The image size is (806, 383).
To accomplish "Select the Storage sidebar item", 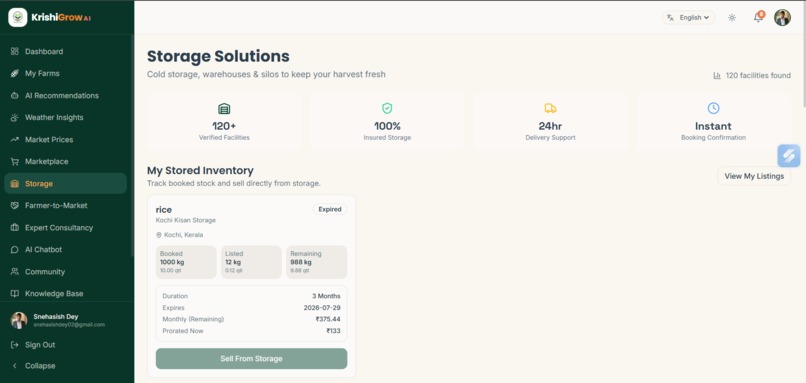I will 65,184.
